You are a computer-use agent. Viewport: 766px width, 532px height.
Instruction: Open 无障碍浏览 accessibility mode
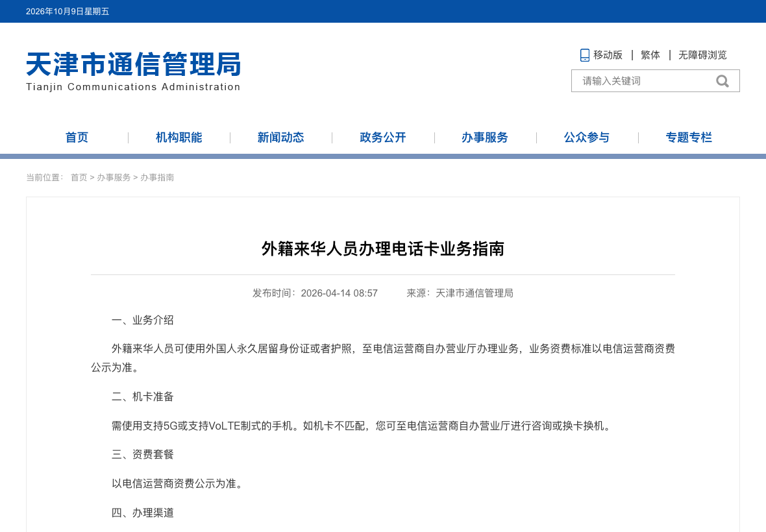tap(702, 55)
